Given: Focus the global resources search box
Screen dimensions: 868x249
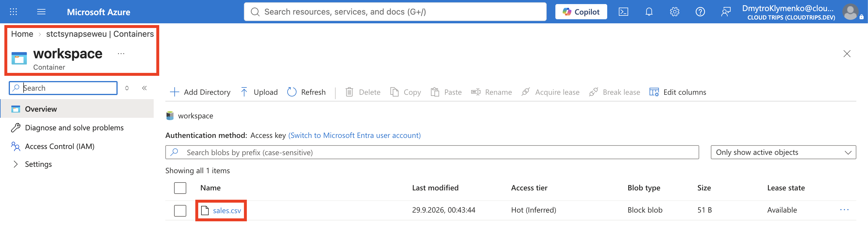Looking at the screenshot, I should coord(395,12).
